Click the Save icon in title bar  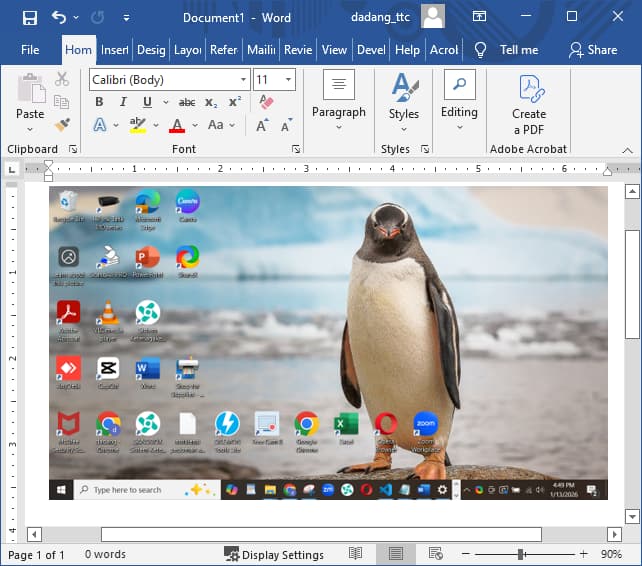pyautogui.click(x=30, y=17)
